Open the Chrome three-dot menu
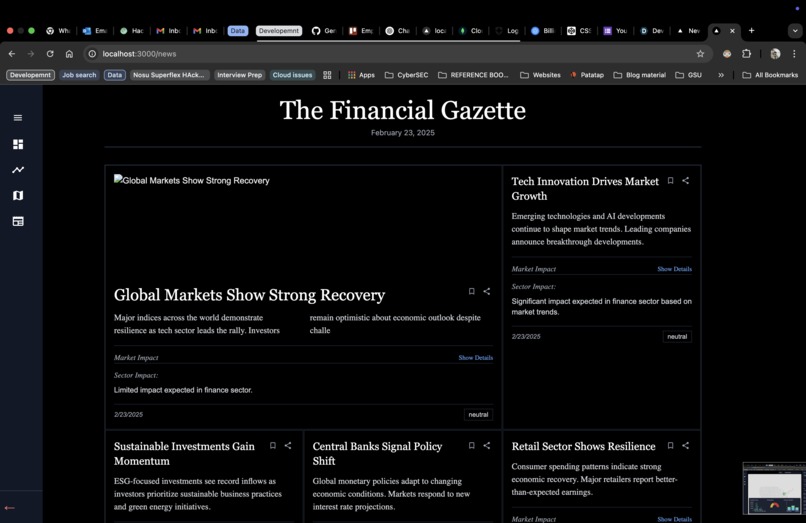Screen dimensions: 806x523 pos(794,53)
